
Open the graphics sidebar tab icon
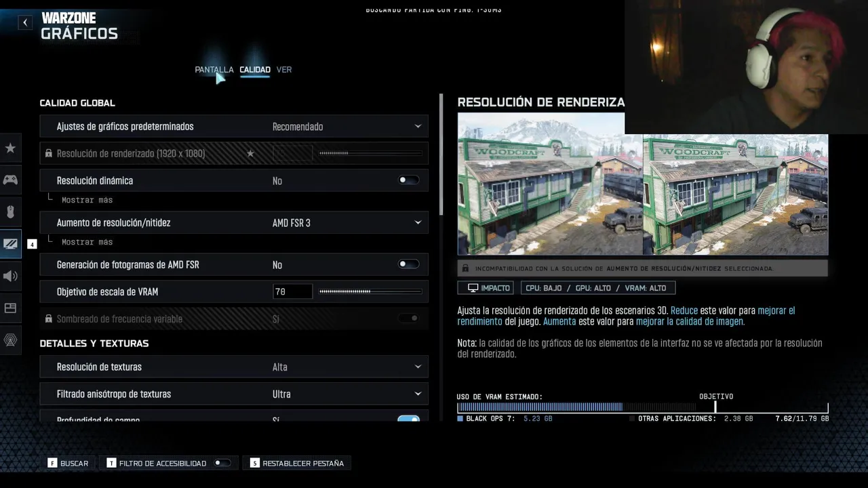pyautogui.click(x=10, y=244)
